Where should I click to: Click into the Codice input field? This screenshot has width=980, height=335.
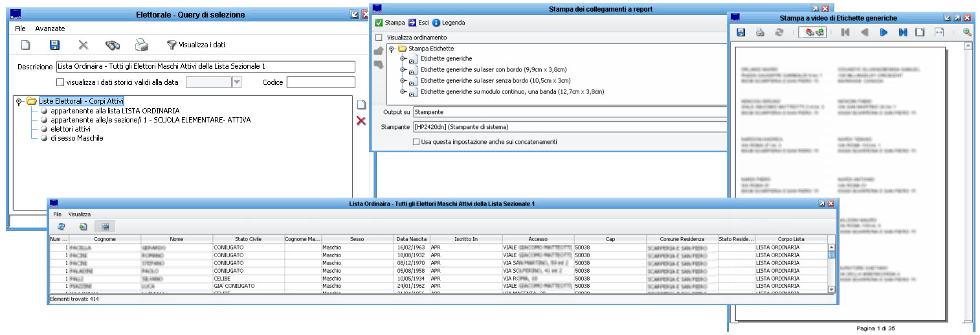coord(320,82)
